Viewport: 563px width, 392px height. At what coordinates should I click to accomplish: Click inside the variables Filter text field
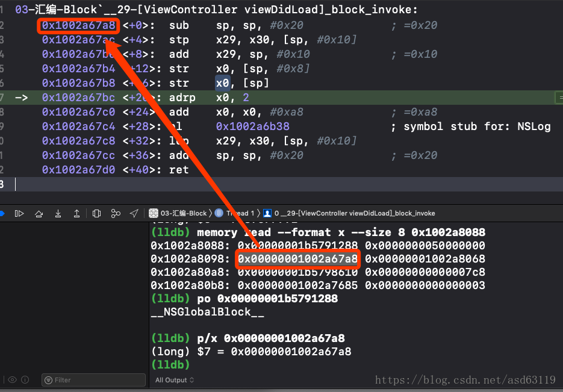coord(93,380)
